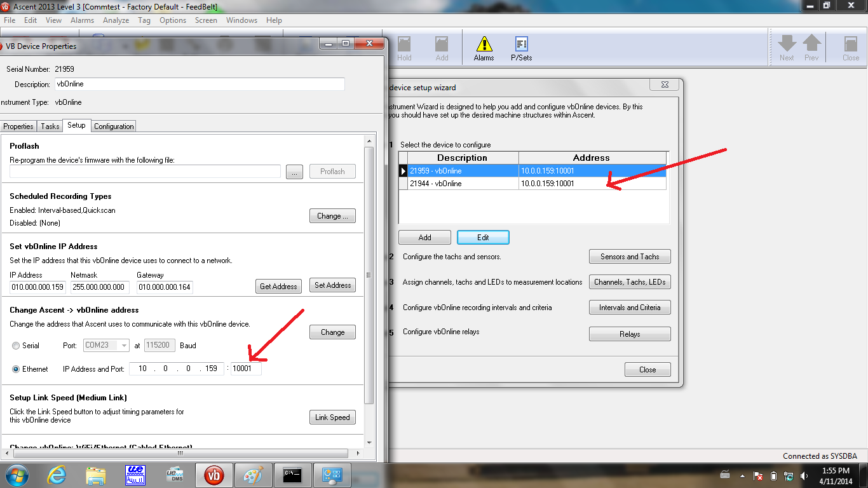Launch the vb application from the taskbar
Screen dimensions: 868x488
[214, 475]
